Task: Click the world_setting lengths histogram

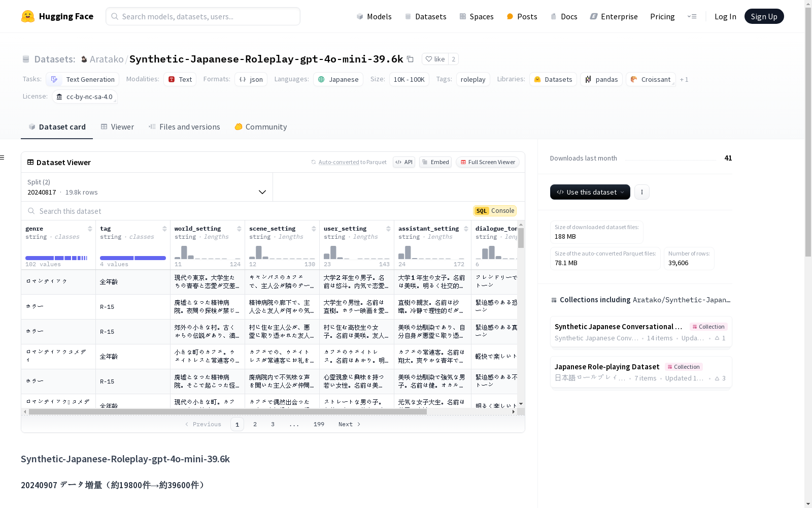Action: point(208,252)
